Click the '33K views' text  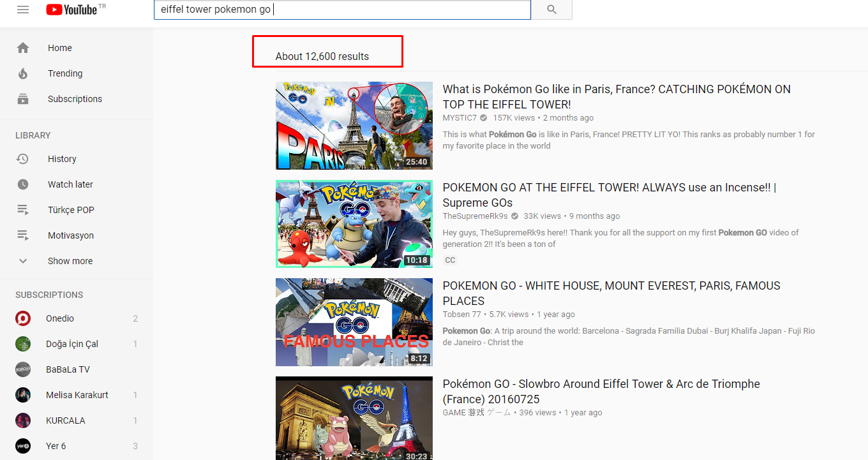click(542, 216)
